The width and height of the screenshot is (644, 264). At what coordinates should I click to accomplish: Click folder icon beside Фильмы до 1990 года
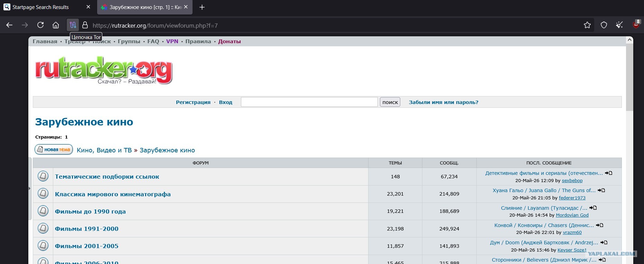tap(43, 211)
